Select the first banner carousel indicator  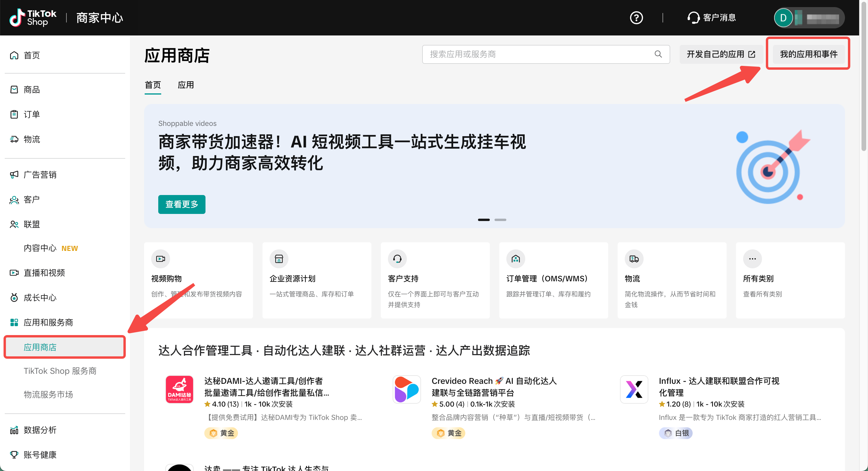click(x=484, y=220)
